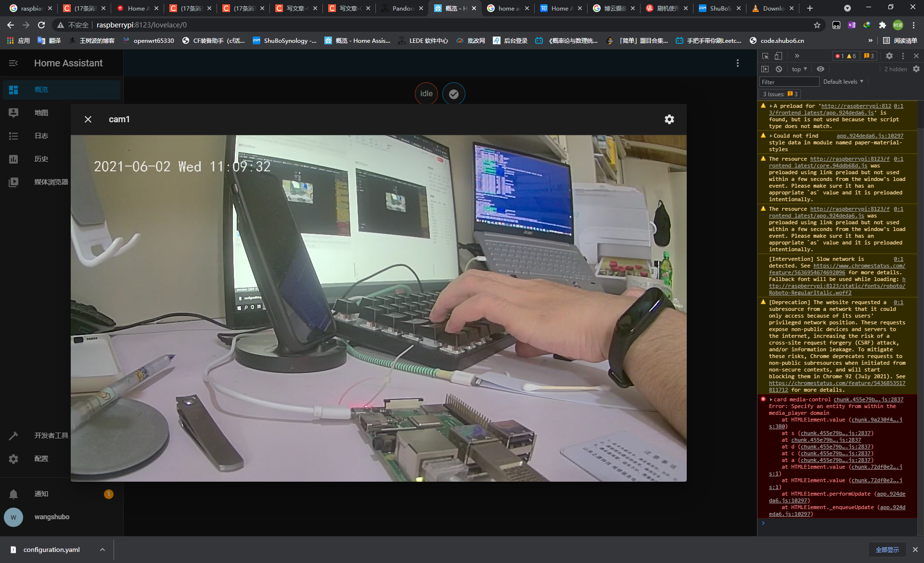Click DevTools clear console icon

(x=779, y=69)
